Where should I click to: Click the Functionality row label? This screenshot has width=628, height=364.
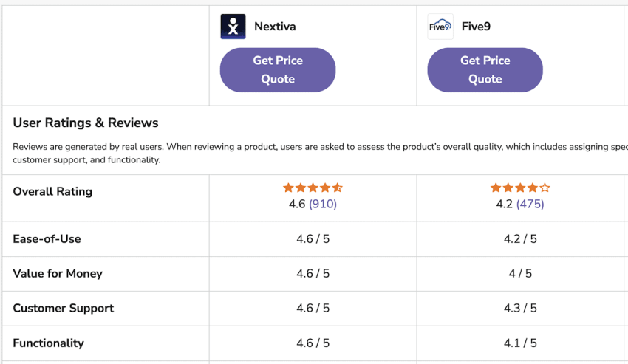(49, 343)
